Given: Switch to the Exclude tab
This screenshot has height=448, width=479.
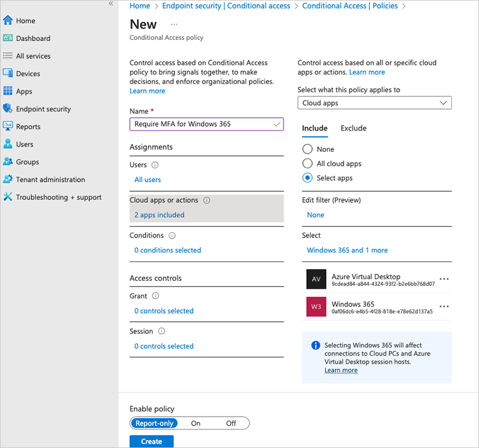Looking at the screenshot, I should [x=353, y=128].
